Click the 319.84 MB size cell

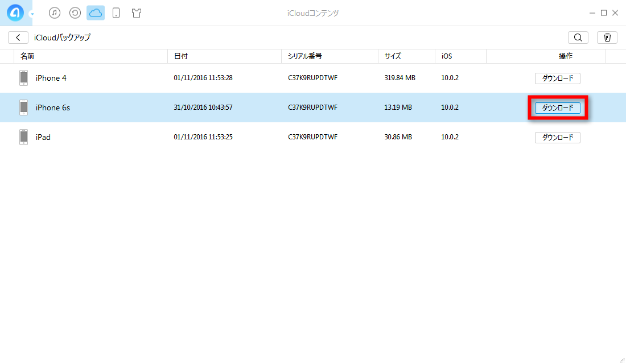pos(400,78)
